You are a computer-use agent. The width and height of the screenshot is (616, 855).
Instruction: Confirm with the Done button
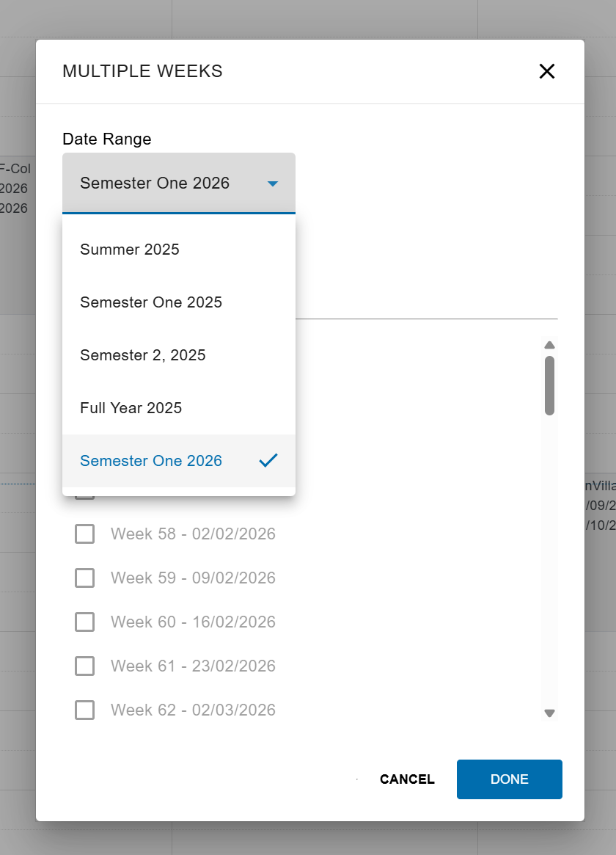coord(509,779)
